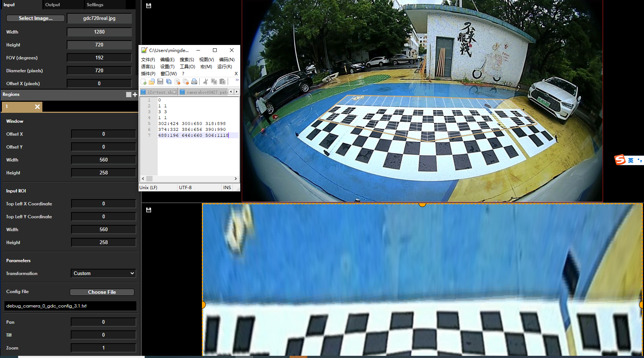Save the bottom output preview with the disk icon
Image resolution: width=644 pixels, height=358 pixels.
149,210
